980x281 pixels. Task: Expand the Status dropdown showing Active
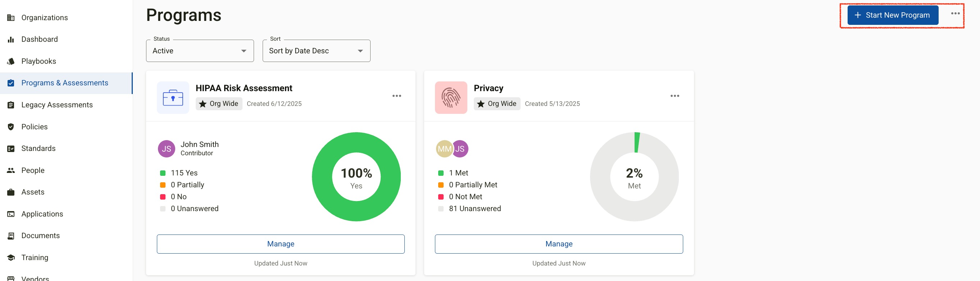(x=200, y=51)
